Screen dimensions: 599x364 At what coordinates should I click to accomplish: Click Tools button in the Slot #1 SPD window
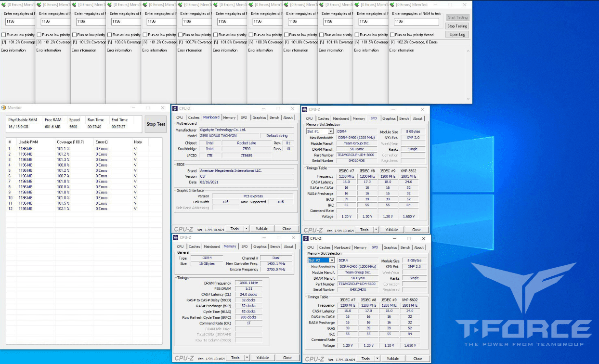365,230
